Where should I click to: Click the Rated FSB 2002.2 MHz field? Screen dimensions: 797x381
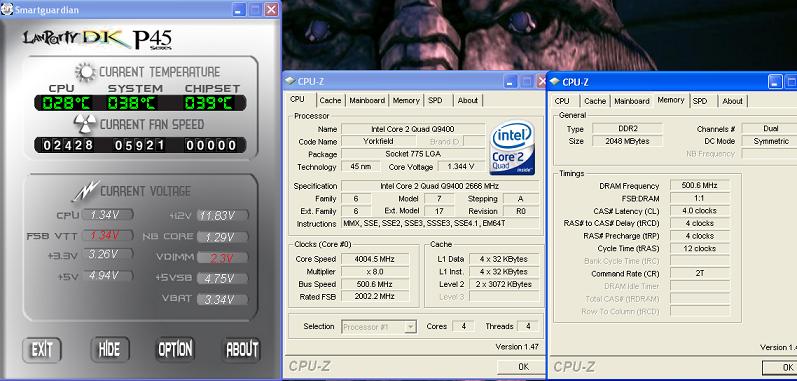pos(374,296)
